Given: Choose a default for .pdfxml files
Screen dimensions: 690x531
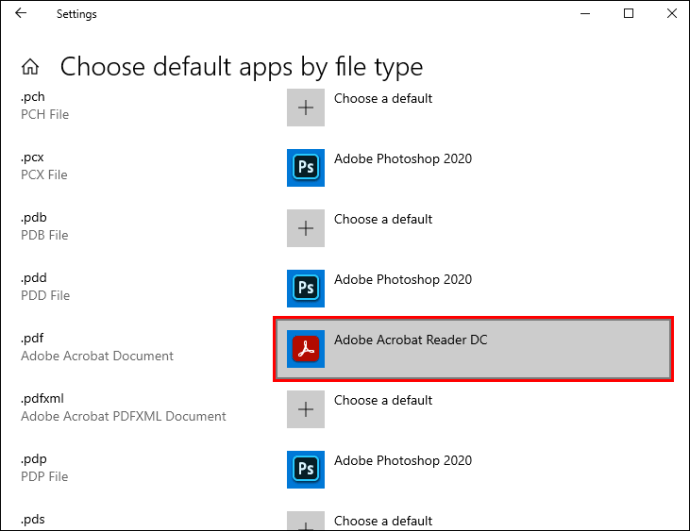Looking at the screenshot, I should (x=383, y=400).
